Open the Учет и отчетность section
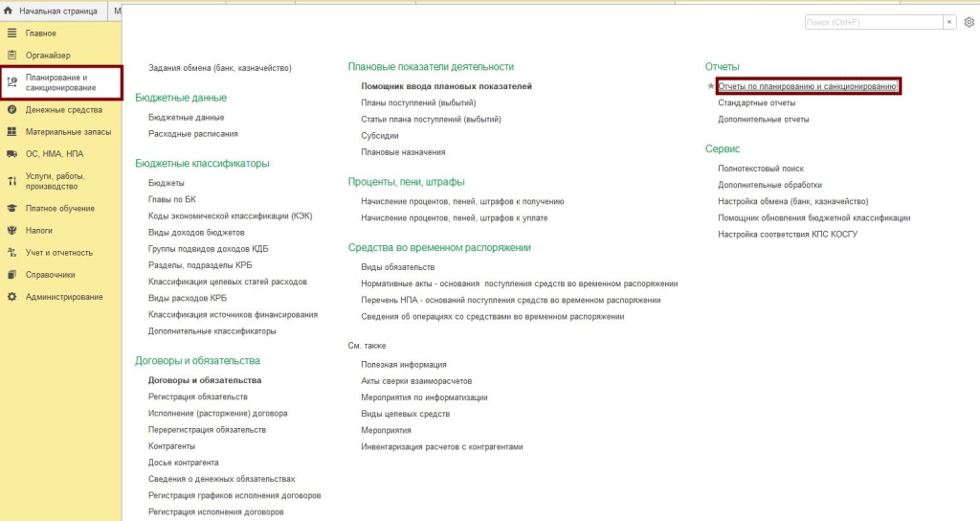The height and width of the screenshot is (521, 980). [58, 253]
